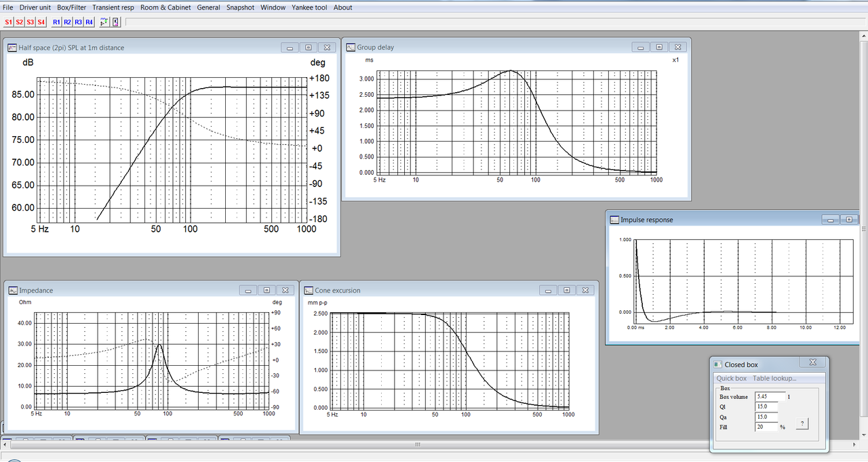Open the Half space SPL window's title icon
The height and width of the screenshot is (462, 868).
pos(12,47)
